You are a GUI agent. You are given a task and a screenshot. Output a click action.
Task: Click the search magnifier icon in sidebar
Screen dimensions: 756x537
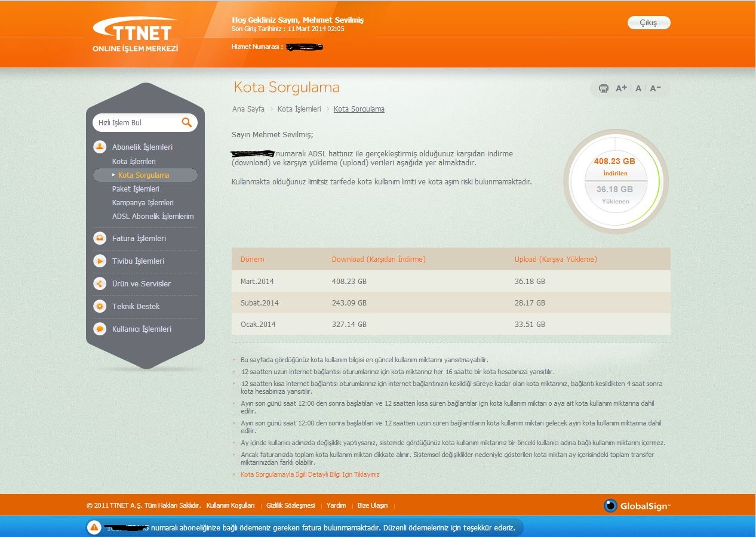[187, 122]
